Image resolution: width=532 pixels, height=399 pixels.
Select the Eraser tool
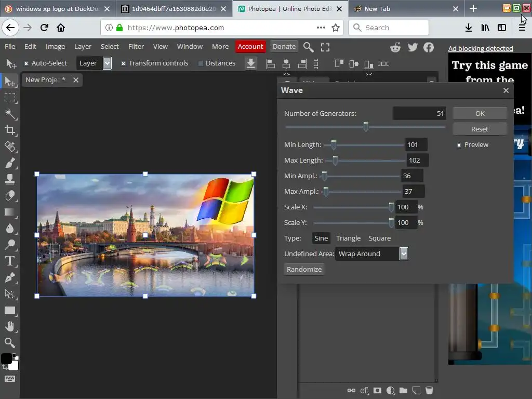[x=10, y=196]
